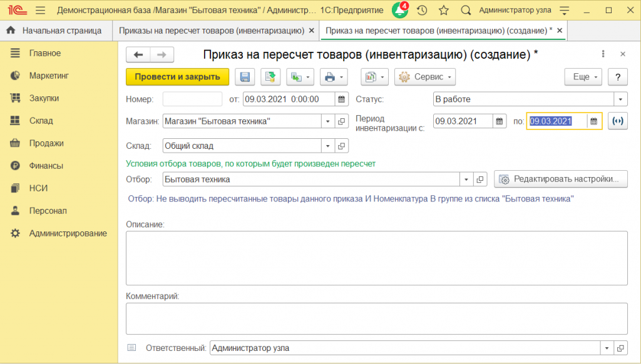Click Редактировать настройки button
Viewport: 641px width, 364px height.
[x=560, y=179]
